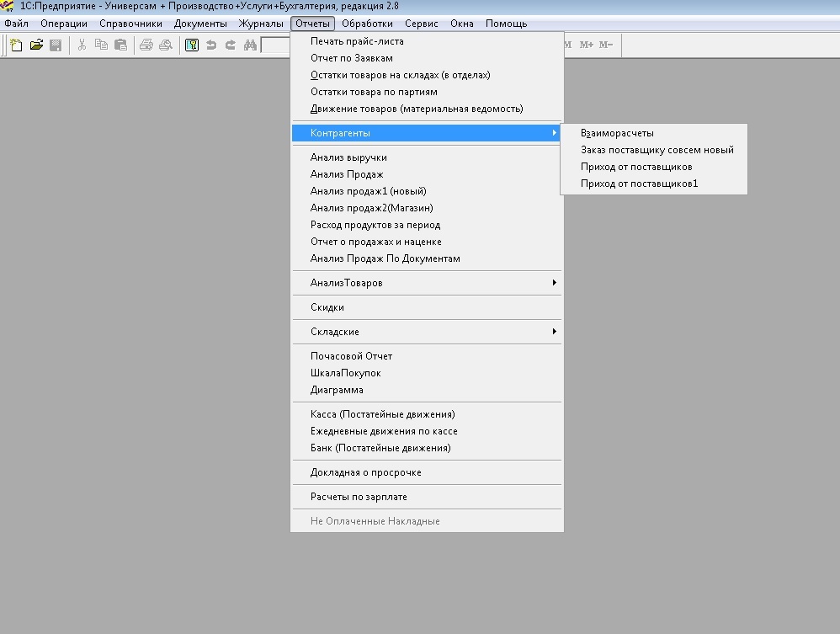The image size is (840, 634).
Task: Open the Документы menu
Action: 200,24
